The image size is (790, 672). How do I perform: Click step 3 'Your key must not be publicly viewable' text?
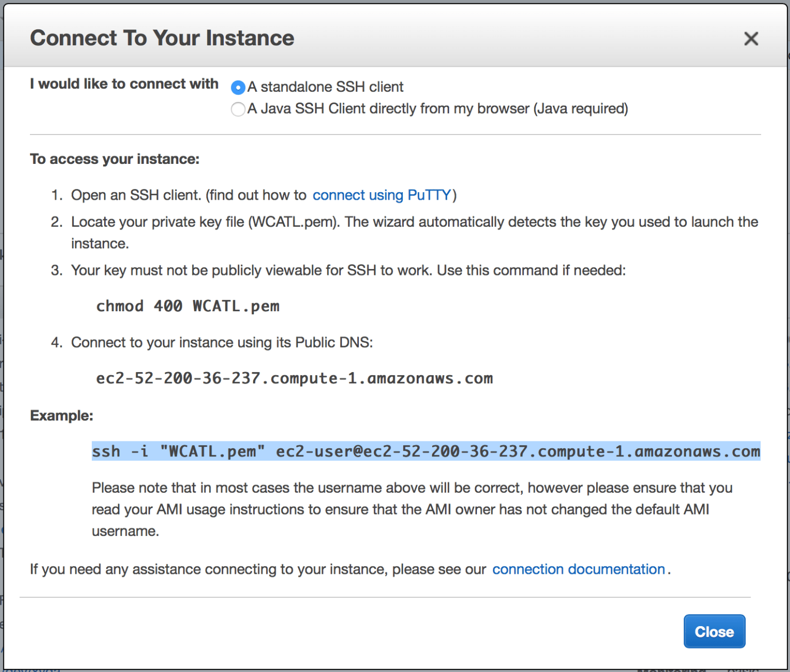tap(348, 271)
